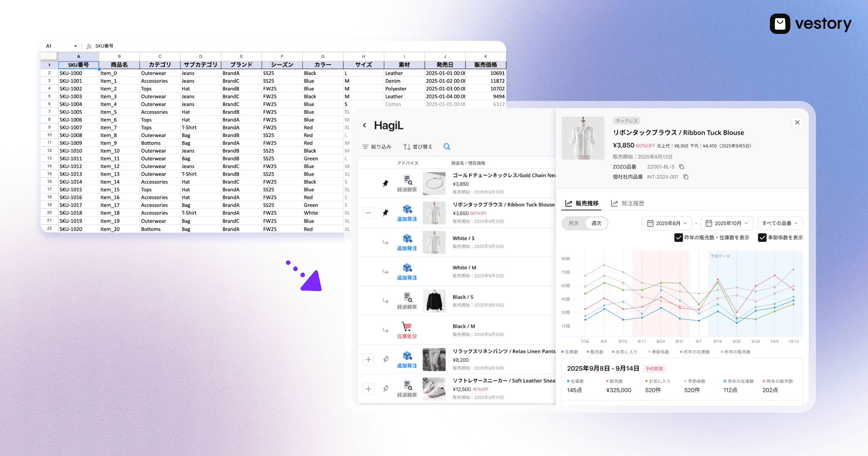
Task: Click the サブカテゴリ header cell
Action: click(200, 65)
